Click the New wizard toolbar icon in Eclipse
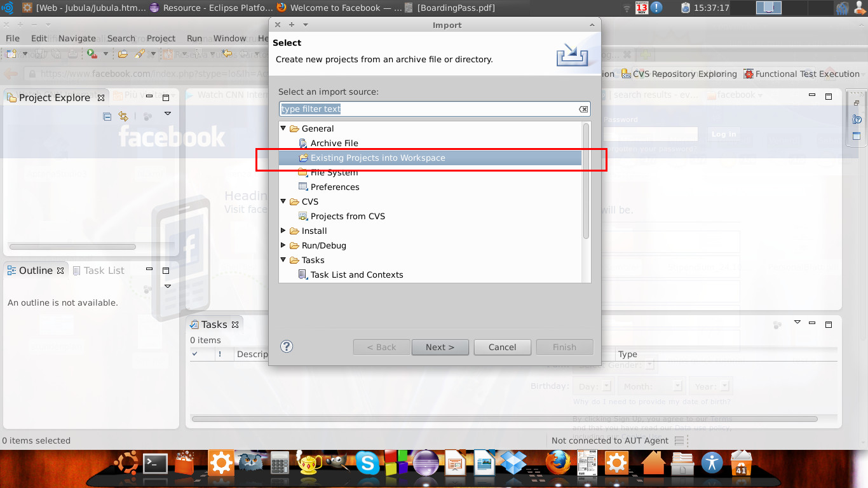 click(12, 54)
